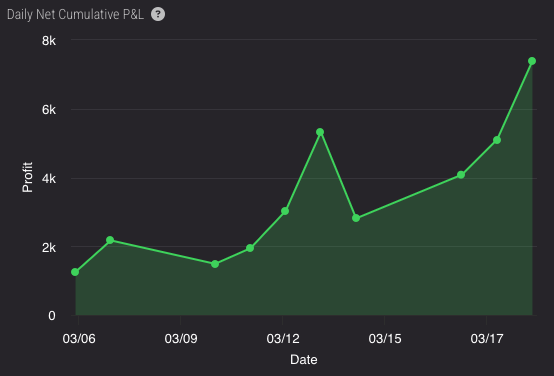Screen dimensions: 554x376
Task: Click the Daily Net Cumulative P&L title
Action: click(75, 14)
